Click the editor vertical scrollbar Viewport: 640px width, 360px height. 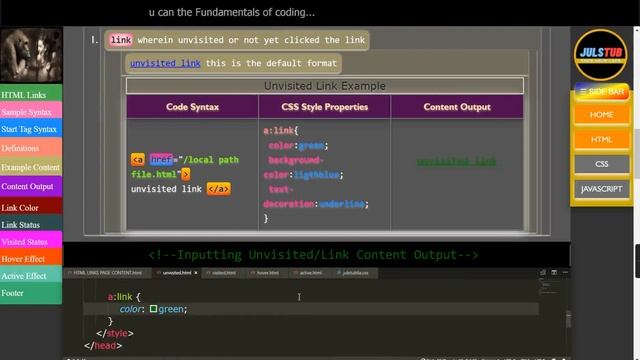pos(569,319)
